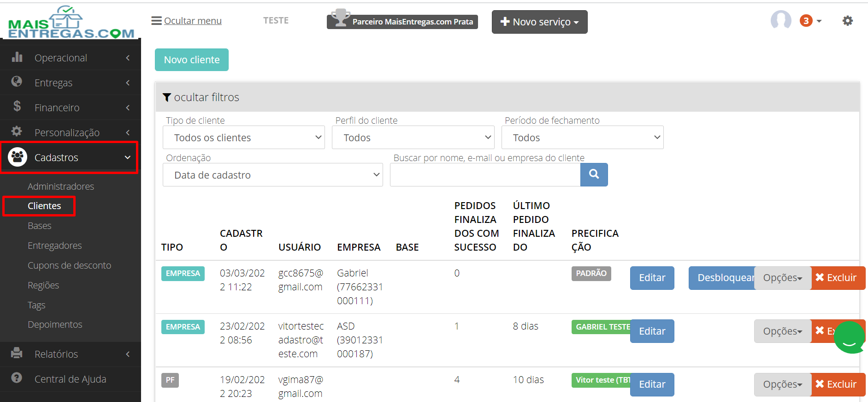Click the Cadastros people icon
Viewport: 868px width, 402px height.
pyautogui.click(x=18, y=157)
